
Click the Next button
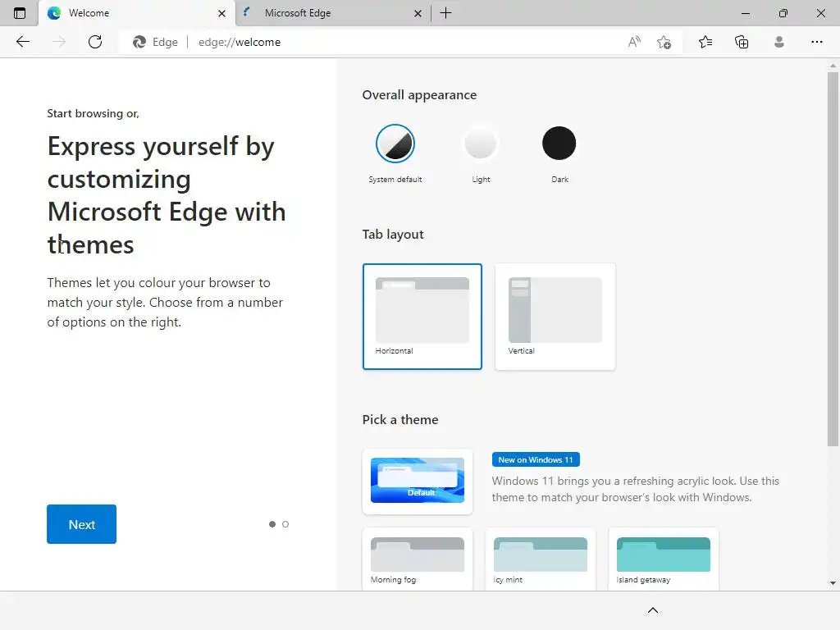tap(81, 524)
